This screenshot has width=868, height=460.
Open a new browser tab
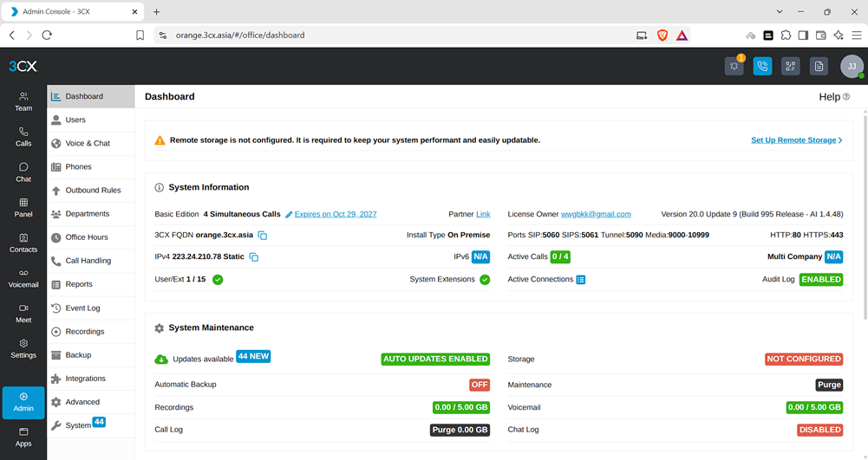[x=157, y=11]
